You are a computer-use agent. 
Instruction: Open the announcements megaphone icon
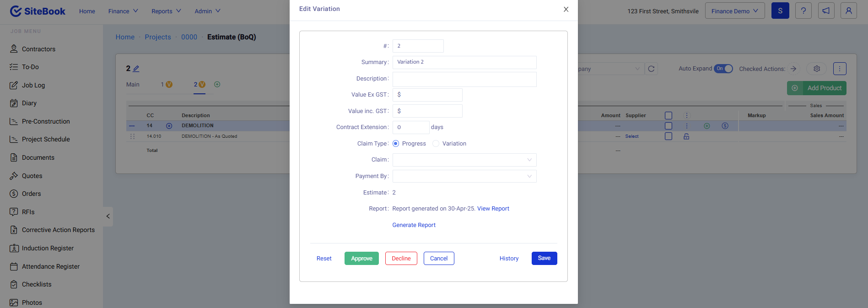[x=826, y=11]
